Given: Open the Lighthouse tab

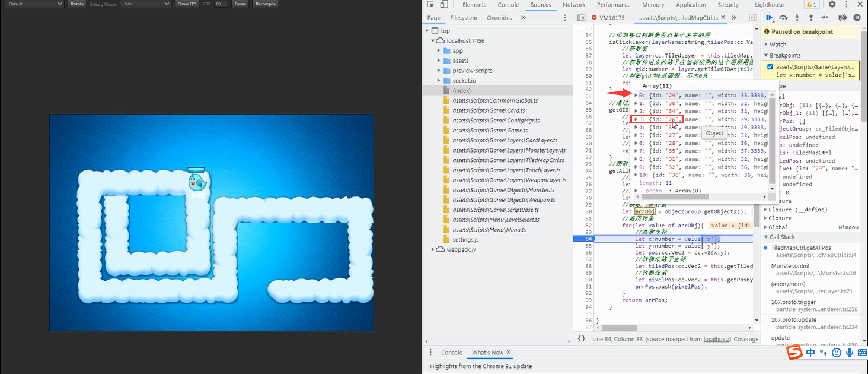Looking at the screenshot, I should click(x=769, y=5).
